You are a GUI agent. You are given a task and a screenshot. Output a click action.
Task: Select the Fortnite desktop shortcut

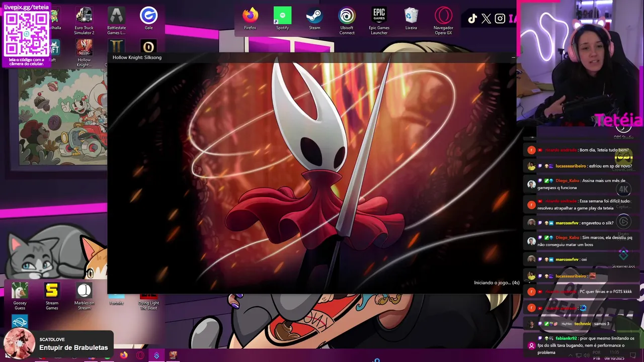point(116,300)
